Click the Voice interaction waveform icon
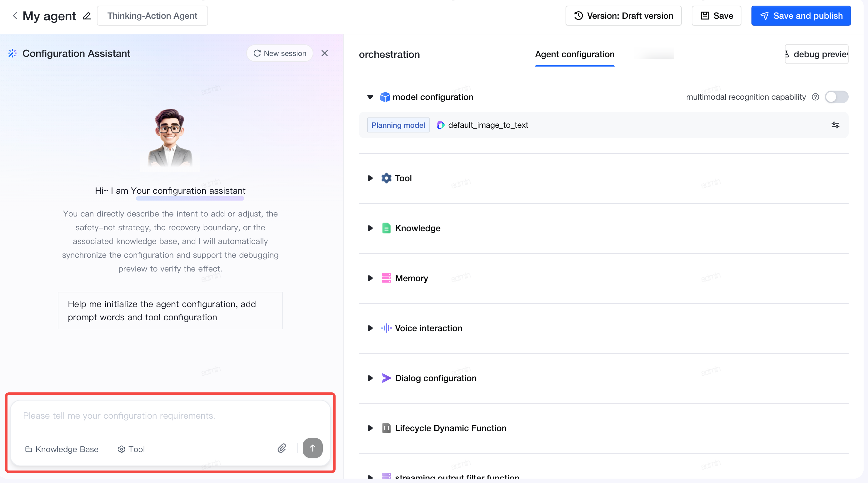Screen dimensions: 868x483 pos(386,328)
